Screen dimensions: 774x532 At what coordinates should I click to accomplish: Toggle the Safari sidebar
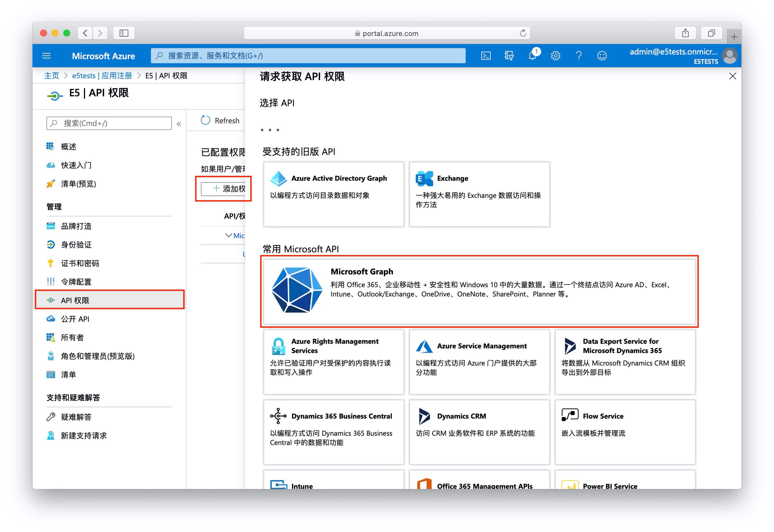(x=124, y=33)
